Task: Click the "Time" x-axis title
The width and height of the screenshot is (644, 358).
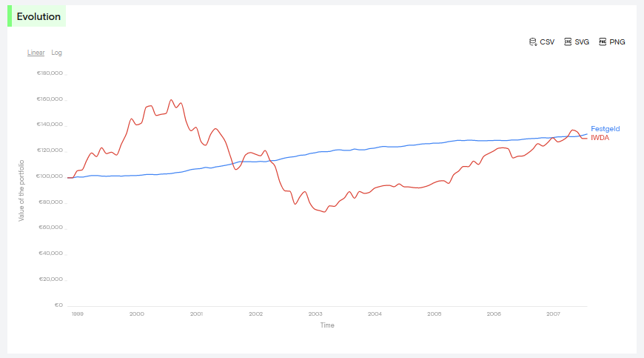Action: pyautogui.click(x=327, y=325)
